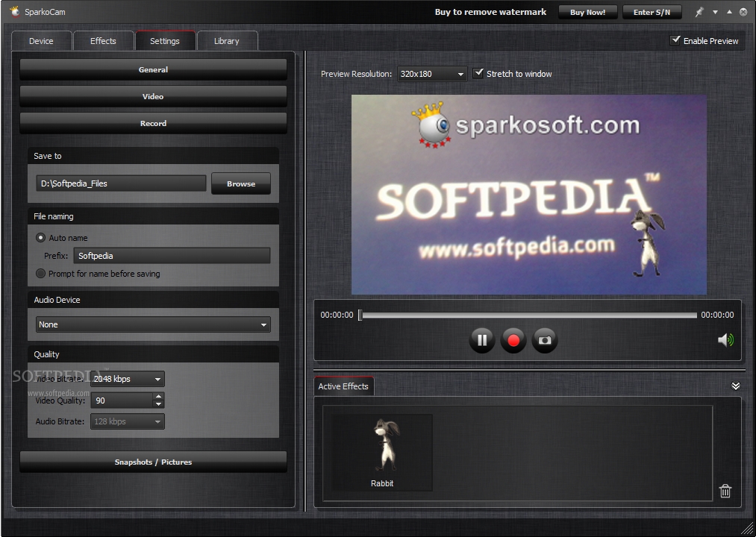Switch to the Effects tab

pyautogui.click(x=103, y=41)
